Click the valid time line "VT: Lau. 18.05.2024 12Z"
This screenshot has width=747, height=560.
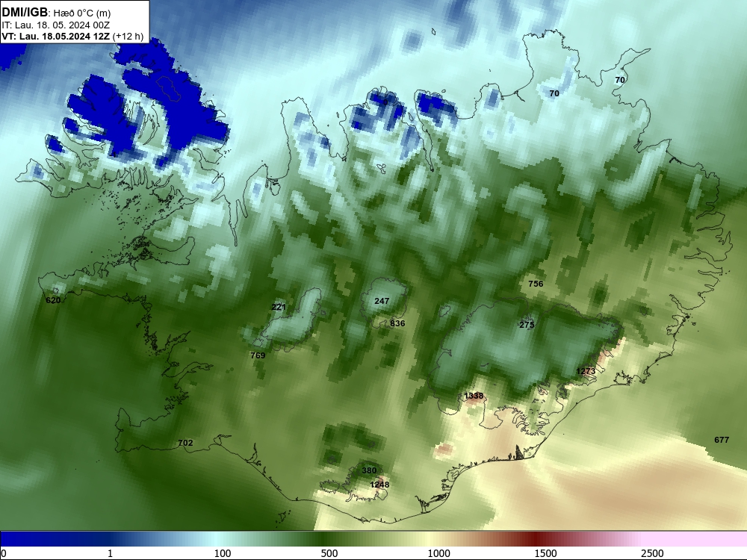[56, 37]
